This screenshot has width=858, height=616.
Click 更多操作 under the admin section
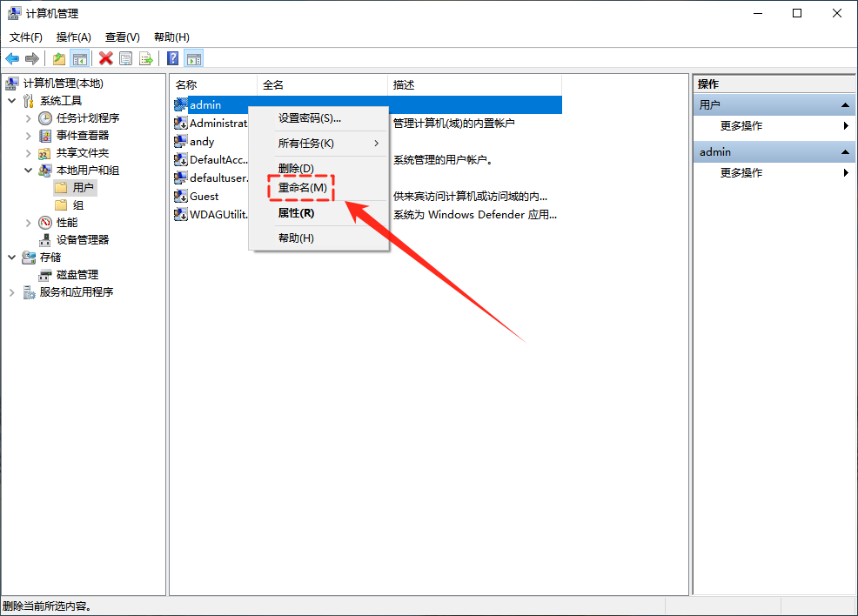(741, 173)
